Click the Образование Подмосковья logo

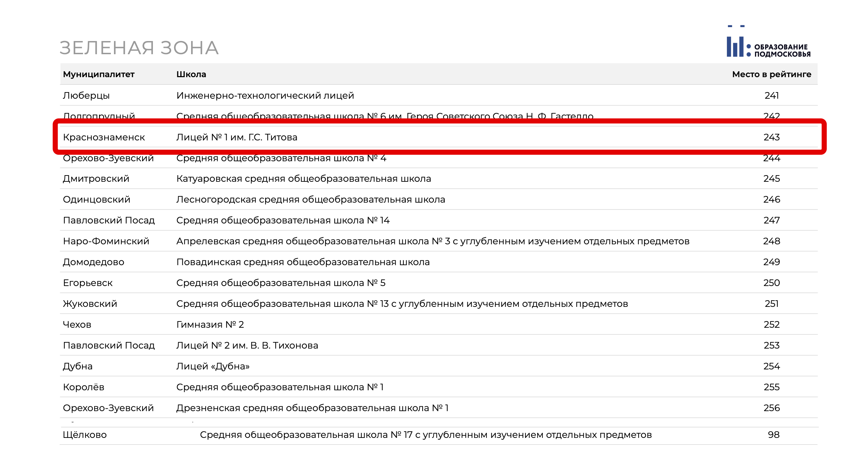pyautogui.click(x=769, y=41)
